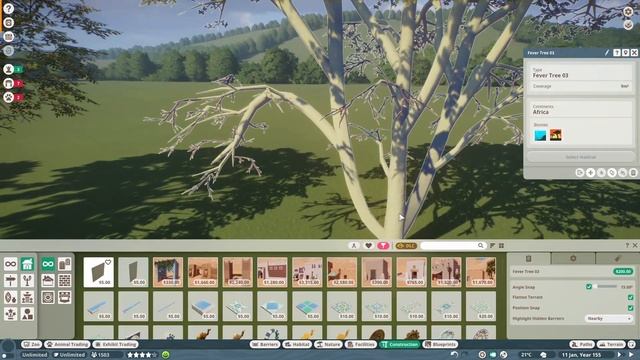
Task: Open the Exhibit Trading menu
Action: point(116,344)
